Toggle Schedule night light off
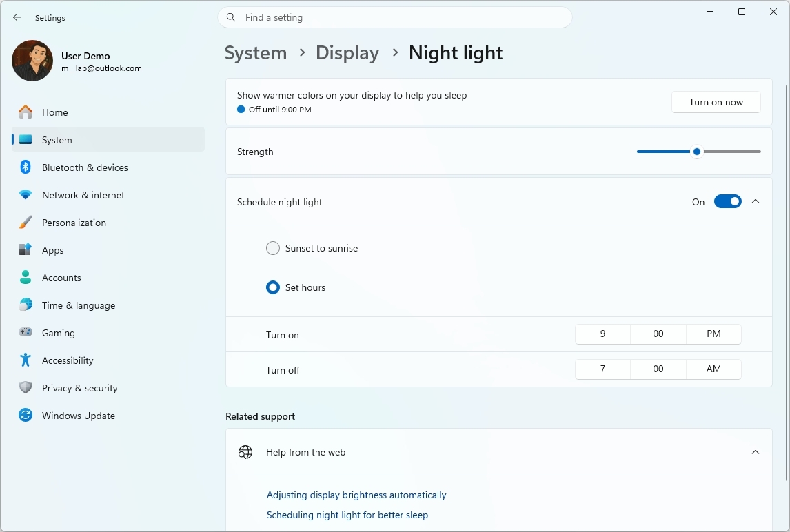Screen dimensions: 790x532 pyautogui.click(x=727, y=201)
